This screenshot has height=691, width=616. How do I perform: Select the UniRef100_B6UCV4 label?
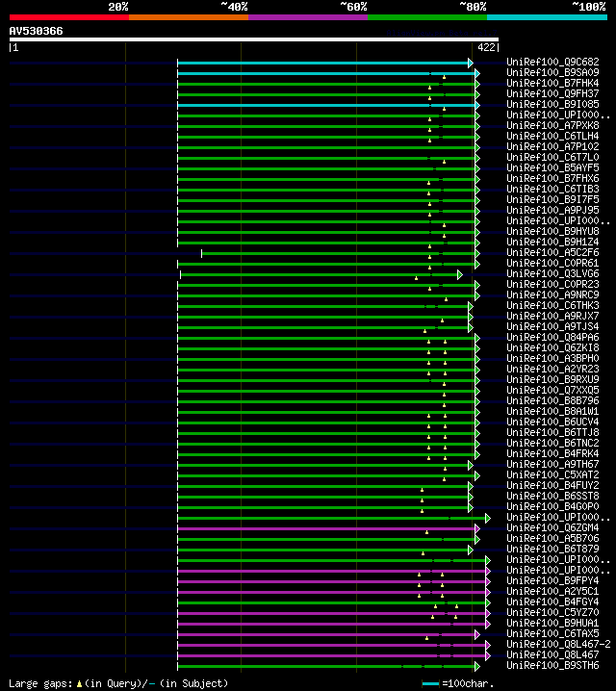pos(552,422)
